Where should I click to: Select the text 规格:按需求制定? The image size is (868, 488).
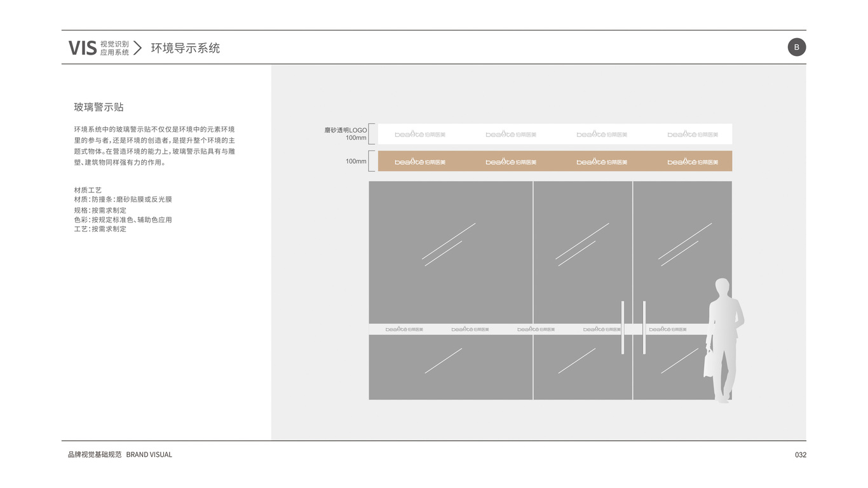tap(100, 210)
